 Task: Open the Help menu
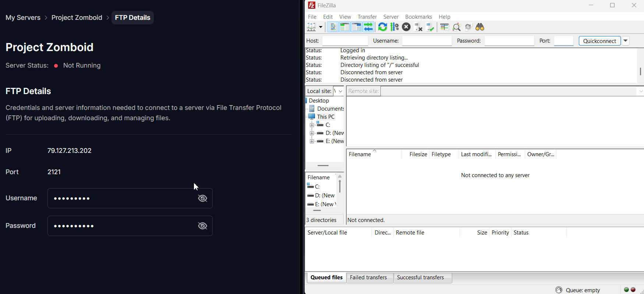[445, 17]
